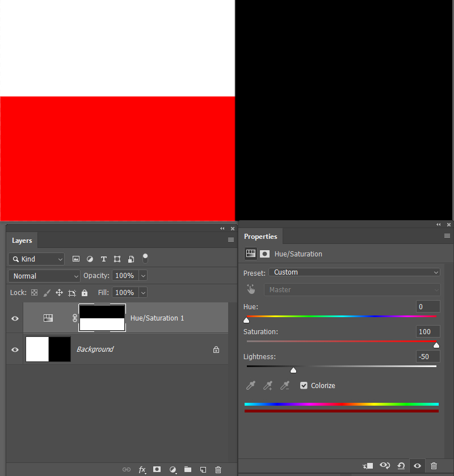The width and height of the screenshot is (454, 476).
Task: Click the Lightness slider handle
Action: tap(293, 370)
